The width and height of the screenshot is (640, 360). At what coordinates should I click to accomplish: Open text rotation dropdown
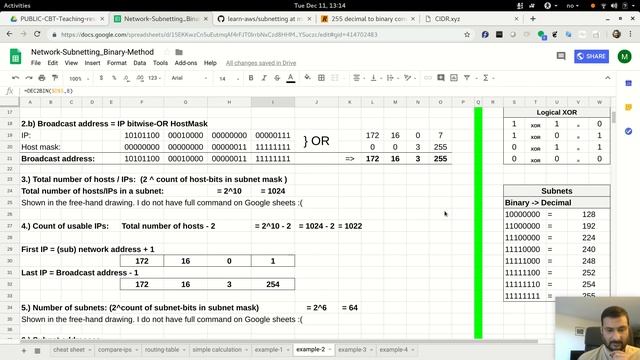click(409, 78)
